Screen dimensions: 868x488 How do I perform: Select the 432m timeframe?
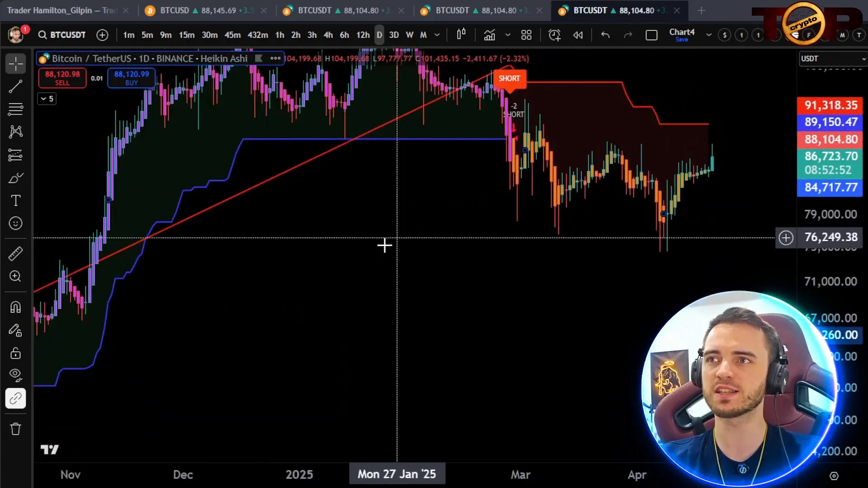tap(258, 35)
